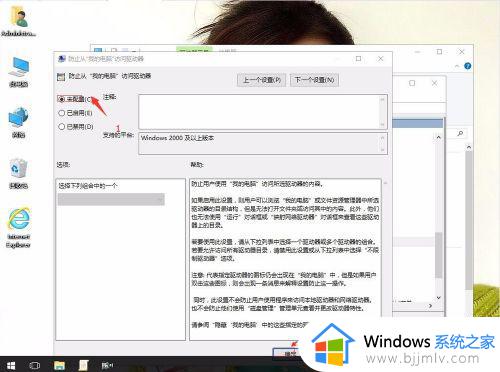
Task: Click the search magnifier in background window
Action: coord(460,133)
